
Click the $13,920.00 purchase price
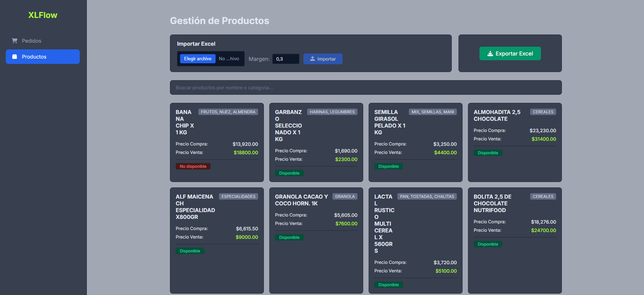pyautogui.click(x=245, y=144)
